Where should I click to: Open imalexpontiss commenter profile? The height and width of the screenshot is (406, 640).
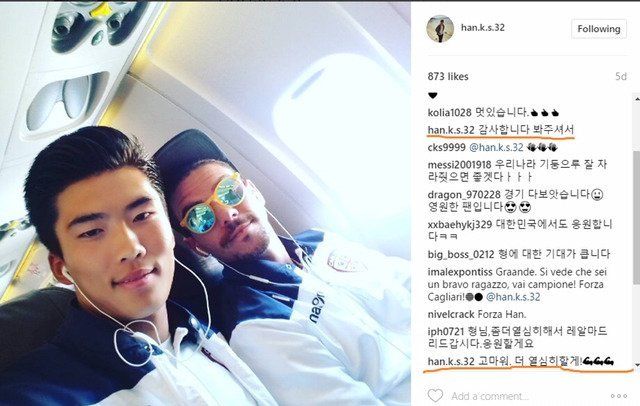(460, 272)
